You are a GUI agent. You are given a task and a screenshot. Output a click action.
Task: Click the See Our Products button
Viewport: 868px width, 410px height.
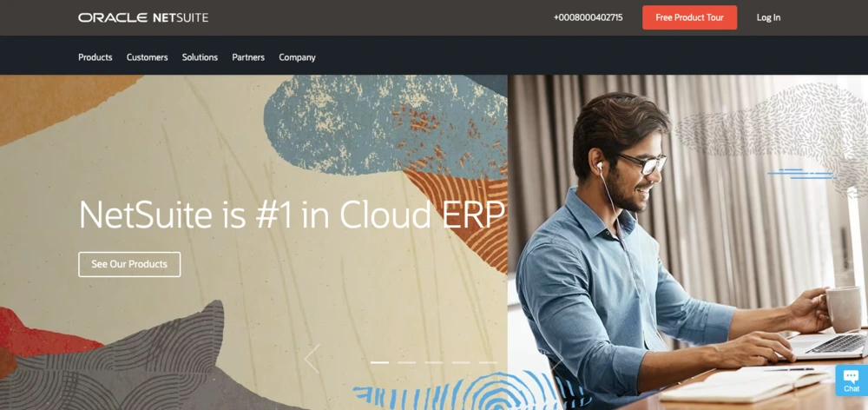point(129,264)
